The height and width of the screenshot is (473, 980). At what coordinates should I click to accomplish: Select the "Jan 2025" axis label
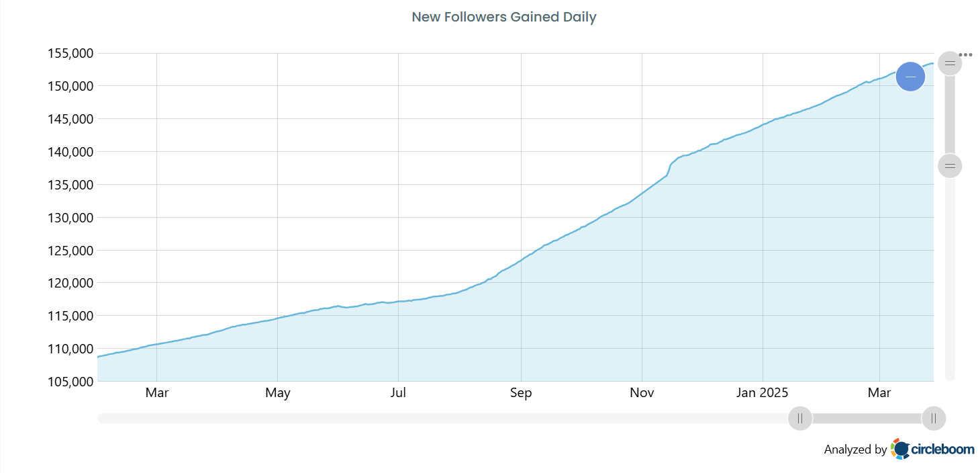coord(762,392)
